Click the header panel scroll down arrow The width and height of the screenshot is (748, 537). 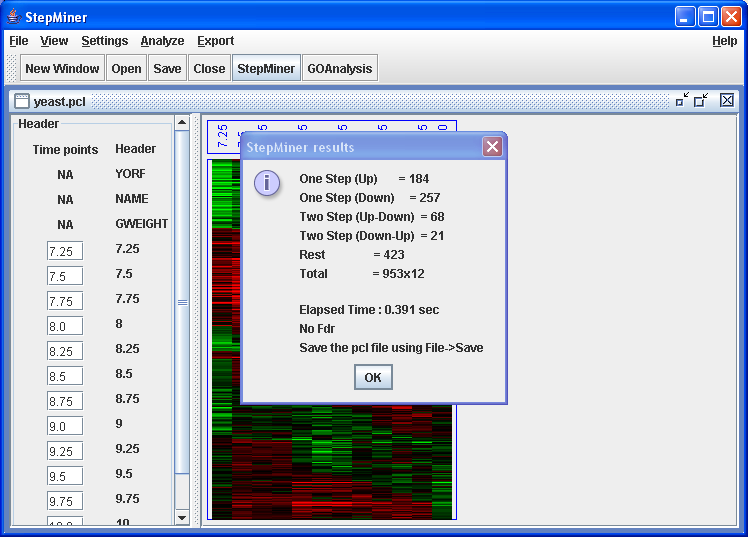pyautogui.click(x=182, y=517)
